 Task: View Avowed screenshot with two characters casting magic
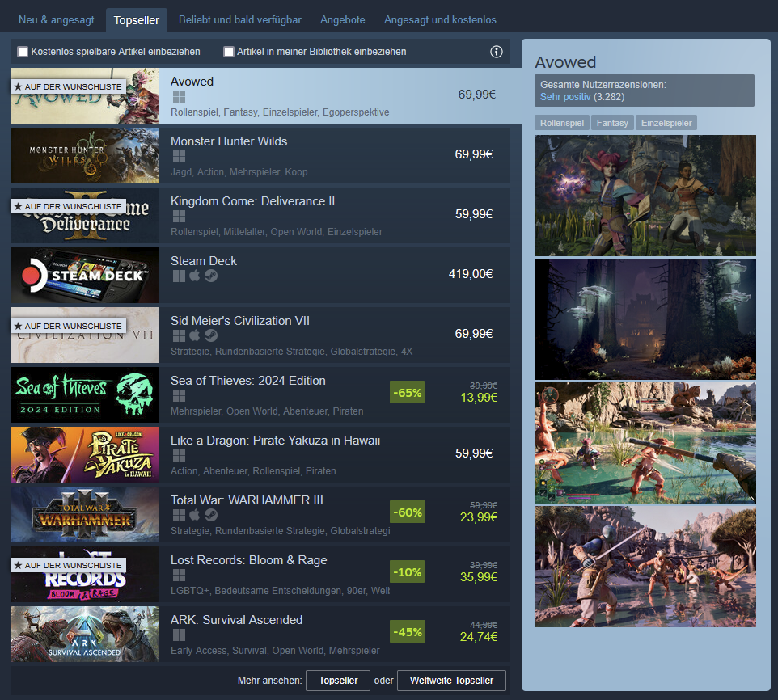click(645, 196)
